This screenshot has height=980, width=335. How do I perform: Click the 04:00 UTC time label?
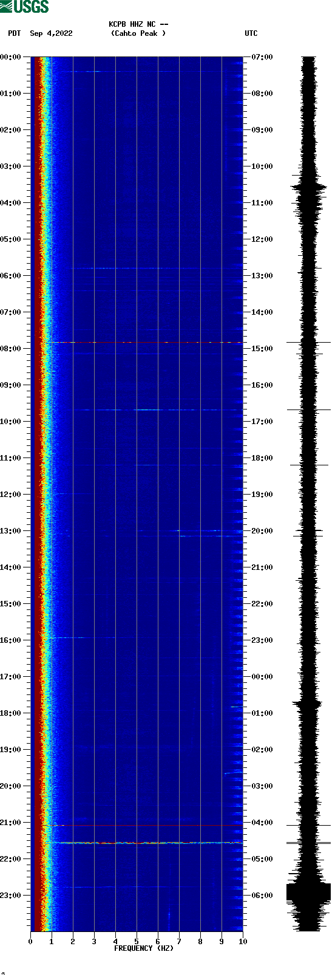262,823
